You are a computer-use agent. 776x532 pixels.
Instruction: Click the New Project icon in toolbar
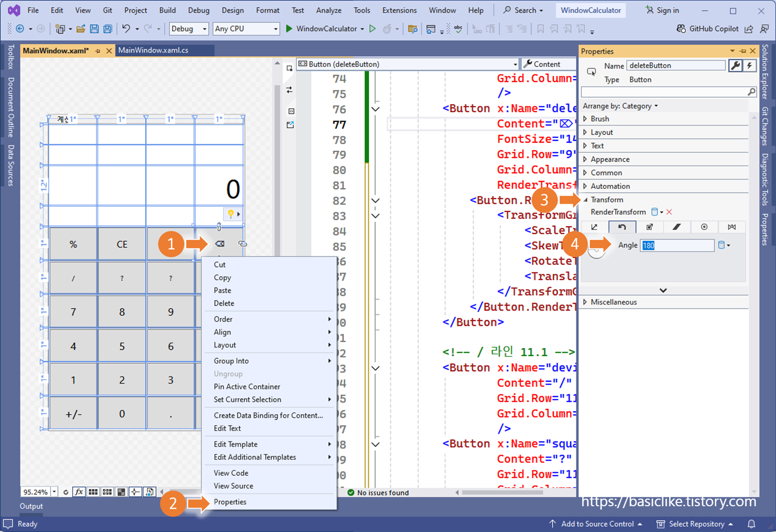pos(60,29)
